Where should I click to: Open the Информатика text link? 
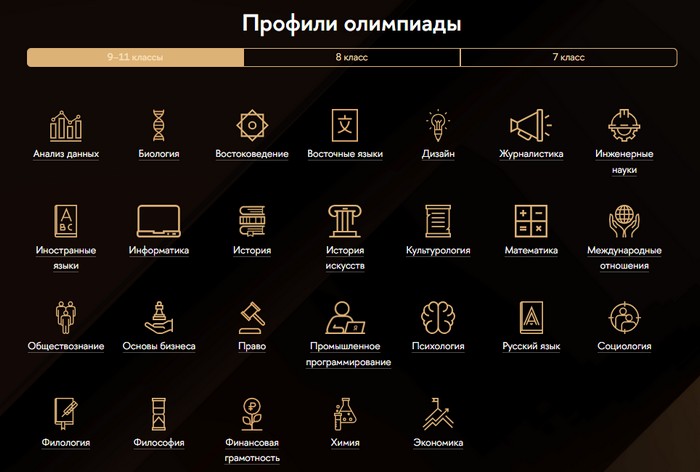click(x=158, y=250)
